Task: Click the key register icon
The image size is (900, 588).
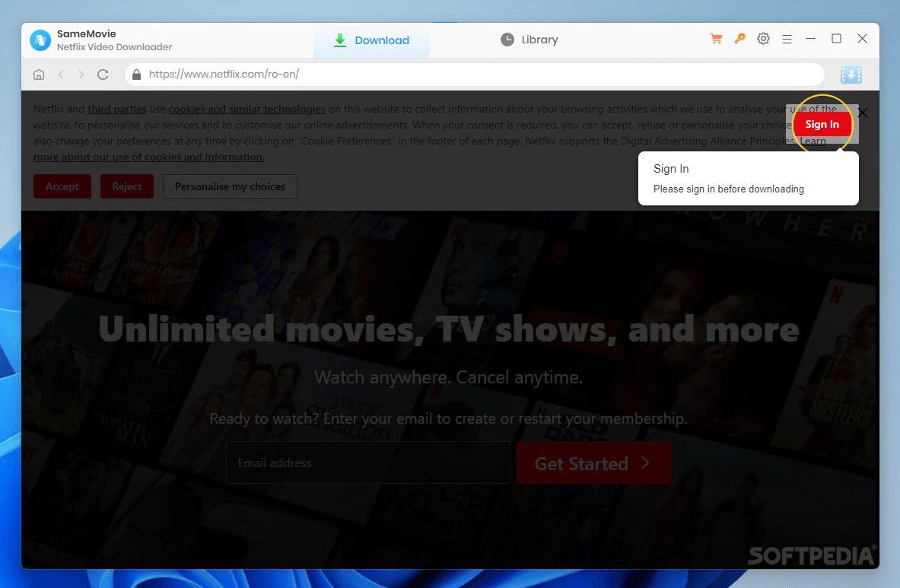Action: pyautogui.click(x=739, y=39)
